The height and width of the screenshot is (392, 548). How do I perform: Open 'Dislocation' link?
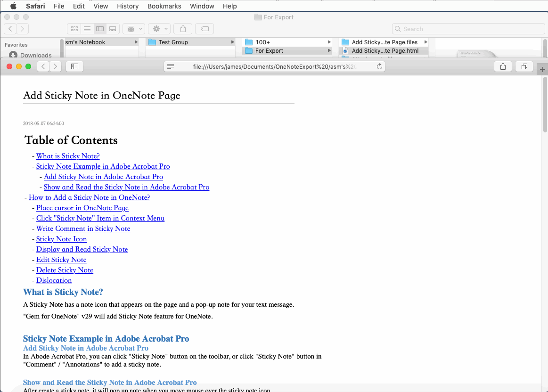[x=54, y=280]
